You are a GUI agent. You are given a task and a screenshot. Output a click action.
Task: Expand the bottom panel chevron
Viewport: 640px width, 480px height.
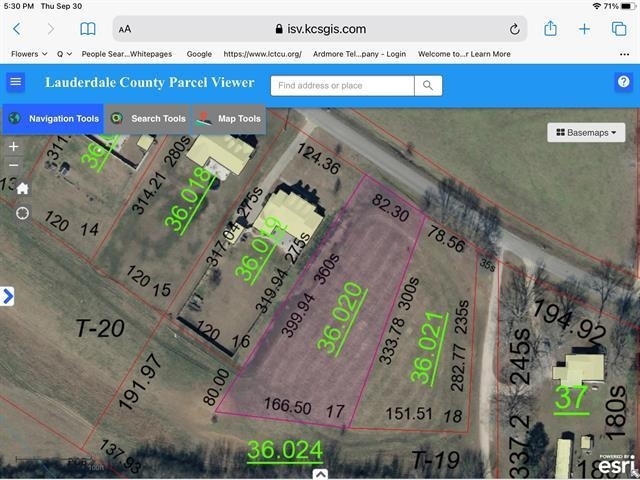click(320, 473)
